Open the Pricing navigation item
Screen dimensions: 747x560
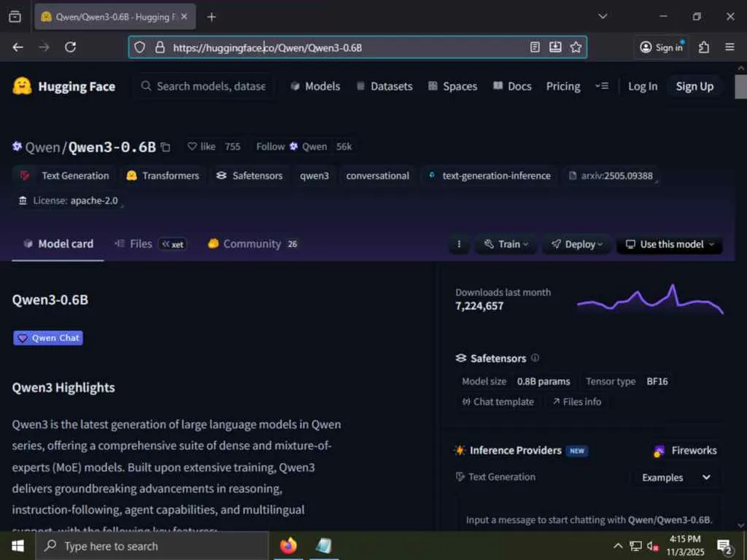[x=563, y=86]
